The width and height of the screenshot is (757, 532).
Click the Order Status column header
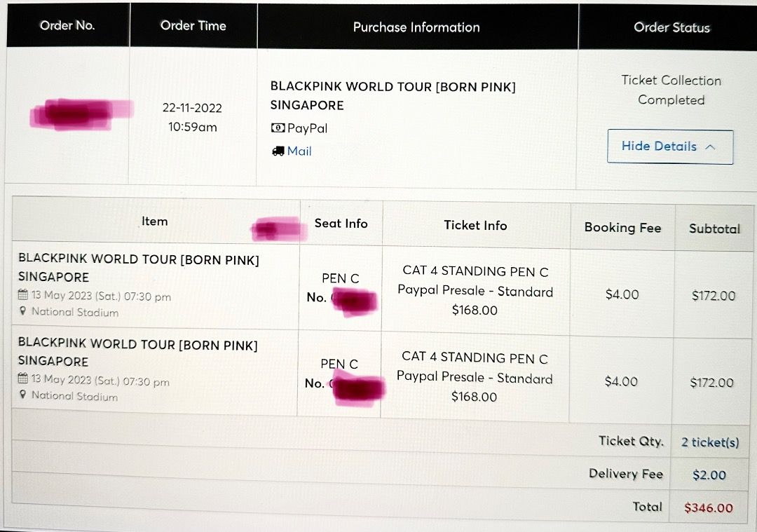(671, 27)
